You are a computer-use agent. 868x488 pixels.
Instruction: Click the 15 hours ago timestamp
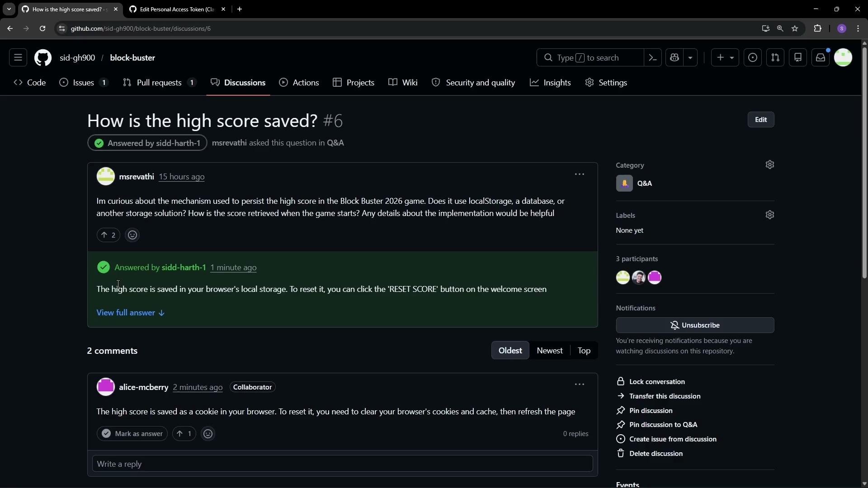pyautogui.click(x=181, y=177)
